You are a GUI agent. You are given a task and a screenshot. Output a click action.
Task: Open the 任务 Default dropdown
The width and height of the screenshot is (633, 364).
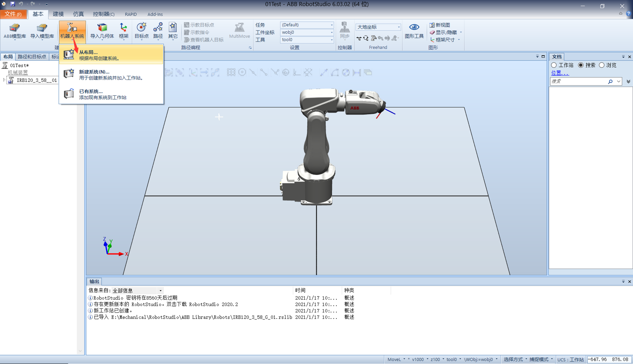[x=331, y=25]
